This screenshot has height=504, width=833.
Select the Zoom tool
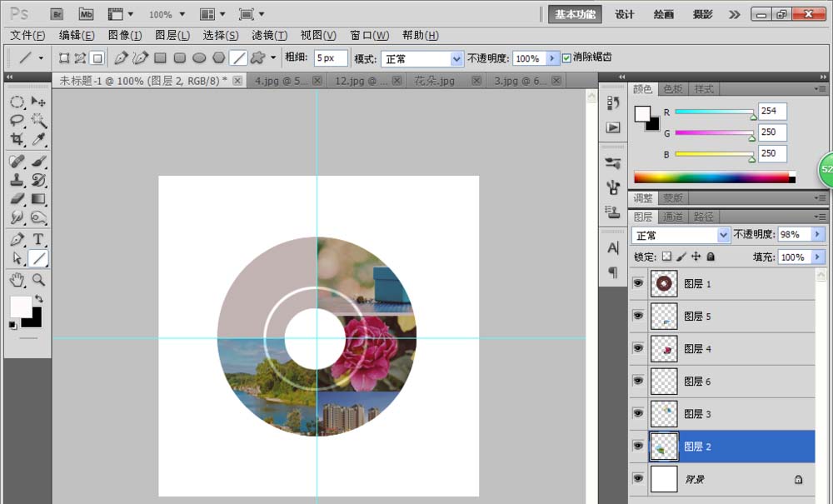tap(38, 279)
